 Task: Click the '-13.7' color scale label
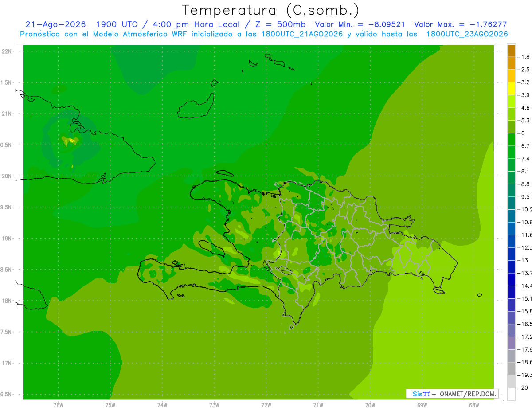[525, 273]
